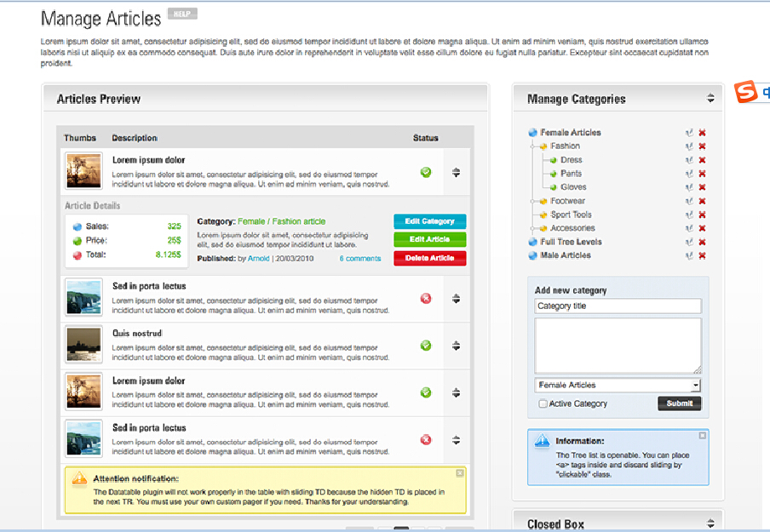This screenshot has height=532, width=770.
Task: Enable the Active Category checkbox
Action: (543, 404)
